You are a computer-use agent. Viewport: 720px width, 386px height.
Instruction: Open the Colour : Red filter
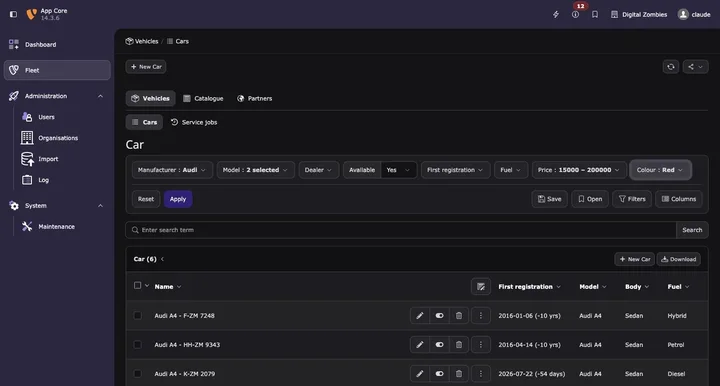point(660,170)
